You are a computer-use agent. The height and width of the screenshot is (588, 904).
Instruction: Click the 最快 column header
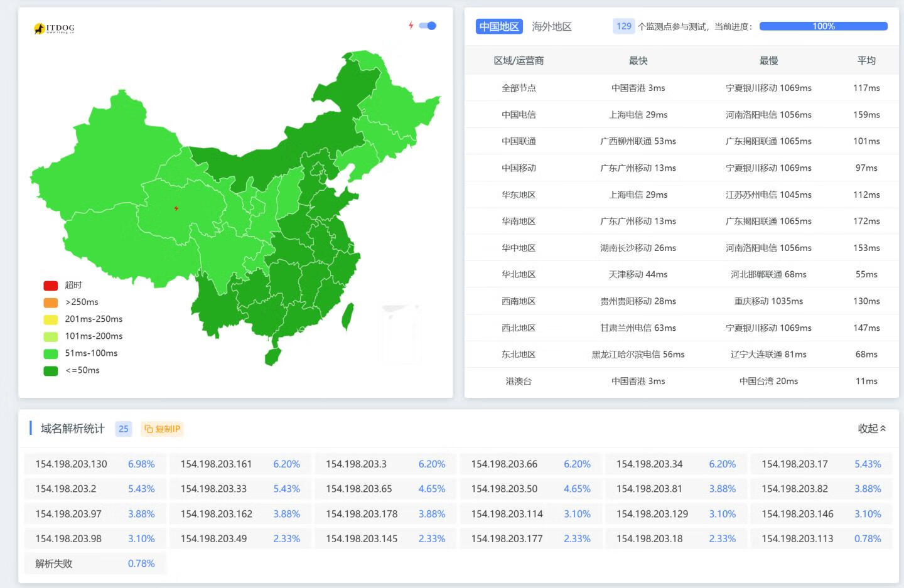pos(638,61)
